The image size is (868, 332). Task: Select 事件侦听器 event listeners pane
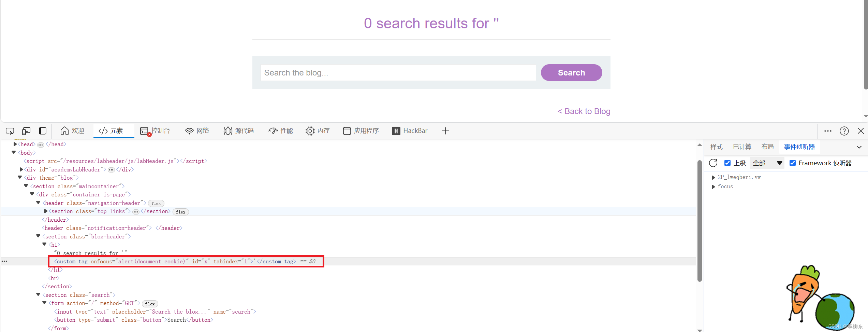coord(799,147)
